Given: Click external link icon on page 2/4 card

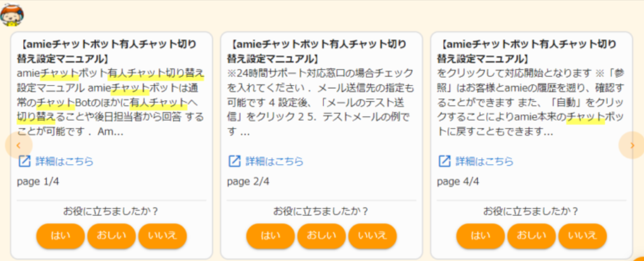Looking at the screenshot, I should 234,161.
